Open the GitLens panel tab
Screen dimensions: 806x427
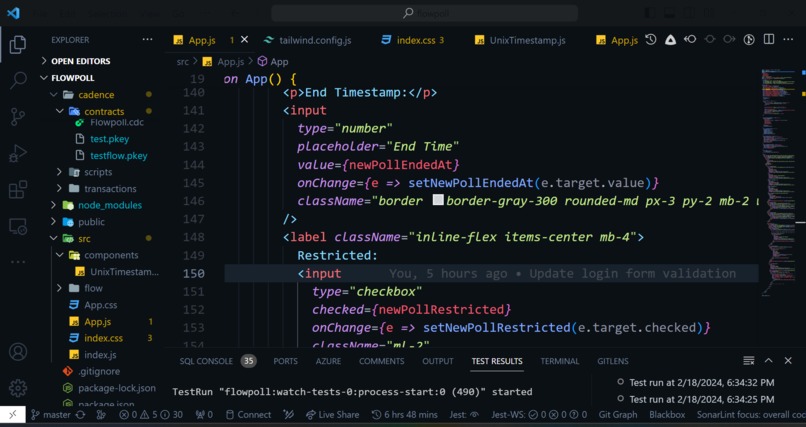[613, 361]
